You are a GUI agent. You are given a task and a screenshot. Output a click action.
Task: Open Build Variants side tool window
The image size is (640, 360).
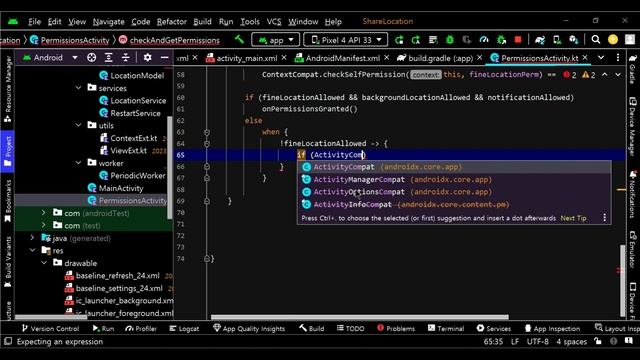[x=8, y=262]
